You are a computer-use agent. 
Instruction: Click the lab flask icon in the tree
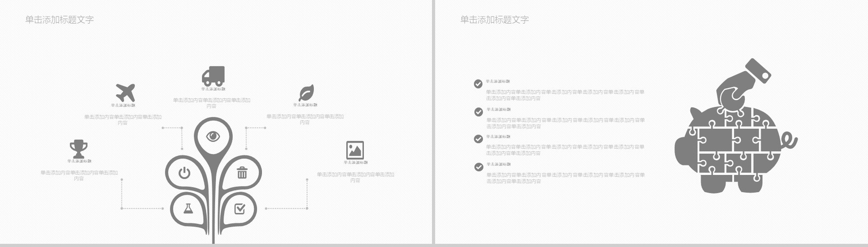188,208
